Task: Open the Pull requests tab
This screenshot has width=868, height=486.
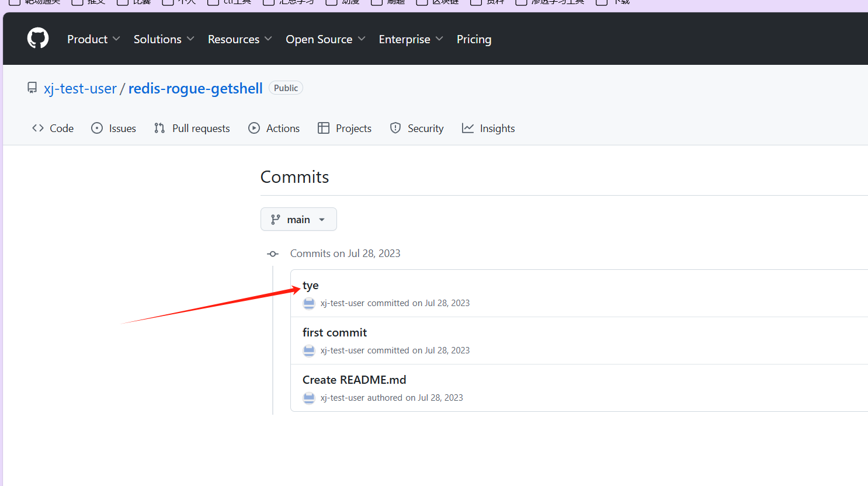Action: (x=192, y=128)
